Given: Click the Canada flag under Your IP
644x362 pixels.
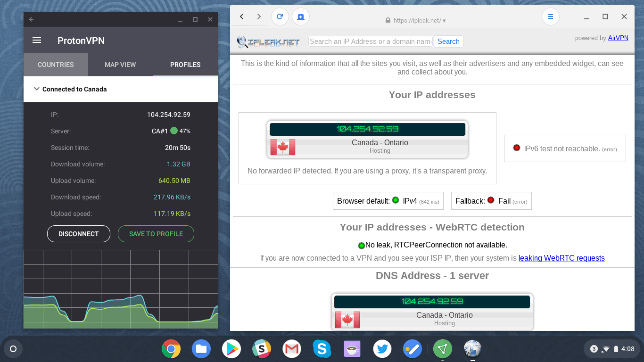Looking at the screenshot, I should tap(282, 147).
